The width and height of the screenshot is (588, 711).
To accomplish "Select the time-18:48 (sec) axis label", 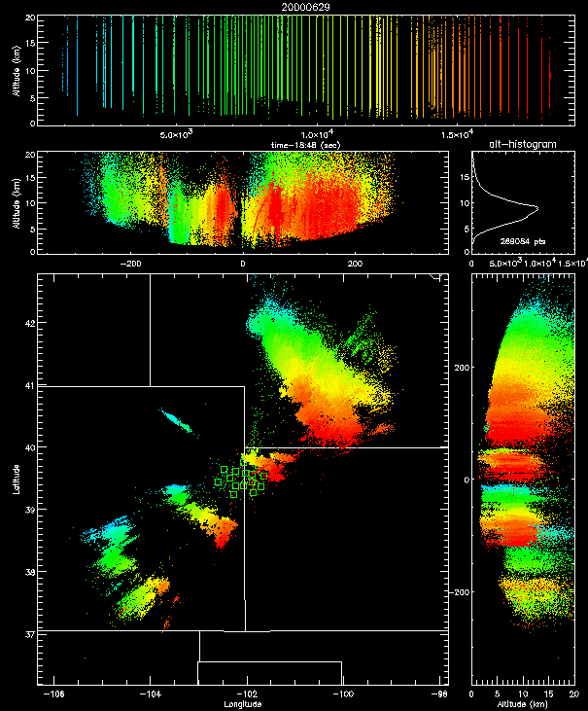I will coord(305,145).
